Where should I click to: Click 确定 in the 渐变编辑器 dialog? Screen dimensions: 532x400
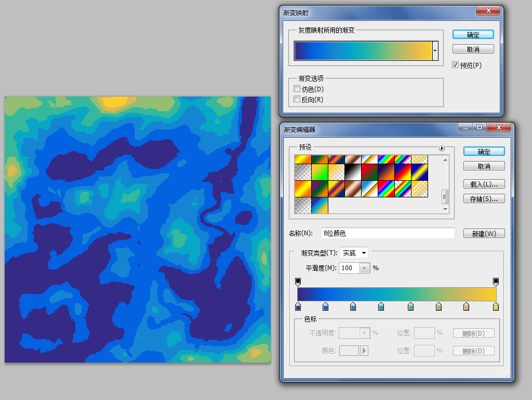pos(484,151)
